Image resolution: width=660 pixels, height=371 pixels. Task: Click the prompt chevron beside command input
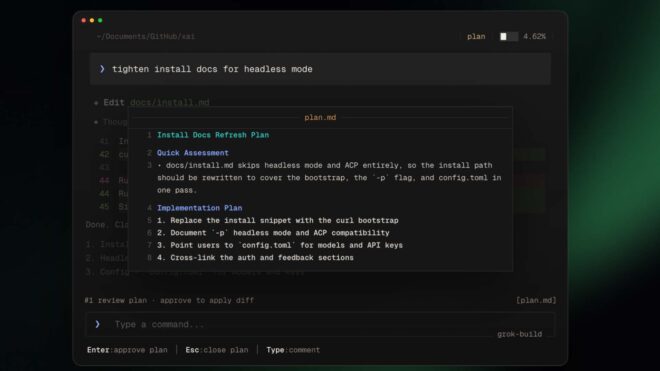97,324
